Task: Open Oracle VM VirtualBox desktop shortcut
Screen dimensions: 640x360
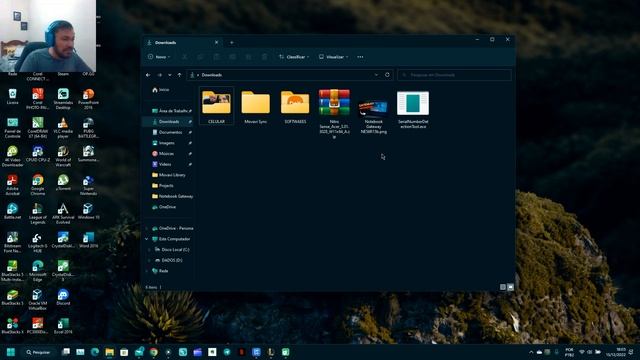Action: pos(38,300)
